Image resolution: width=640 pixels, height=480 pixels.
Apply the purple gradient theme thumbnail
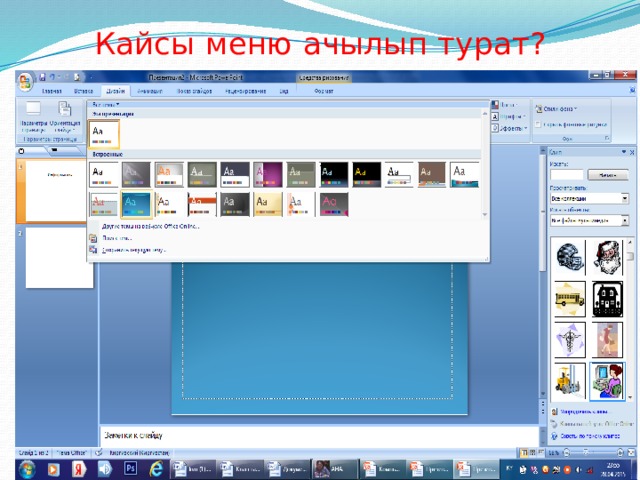click(x=267, y=175)
